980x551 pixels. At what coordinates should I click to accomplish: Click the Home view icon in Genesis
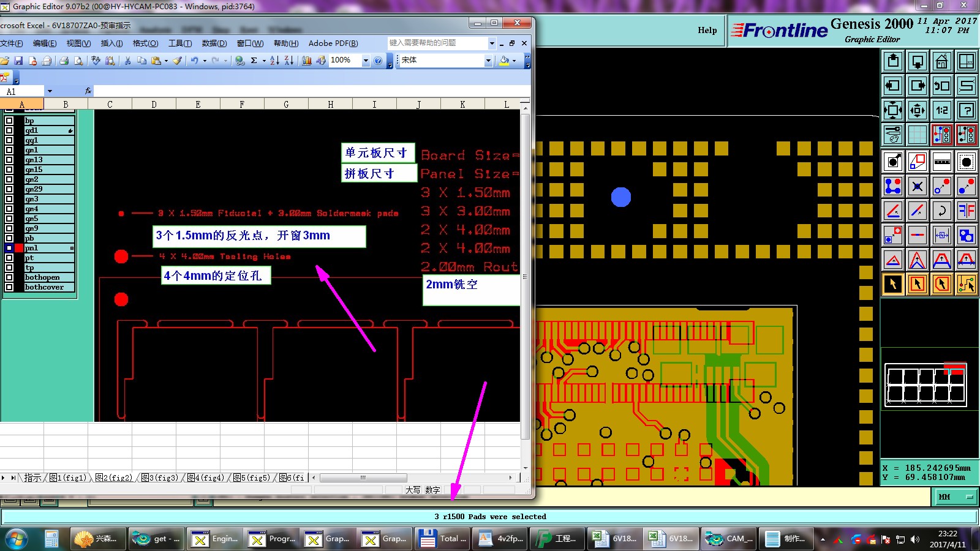[x=942, y=61]
